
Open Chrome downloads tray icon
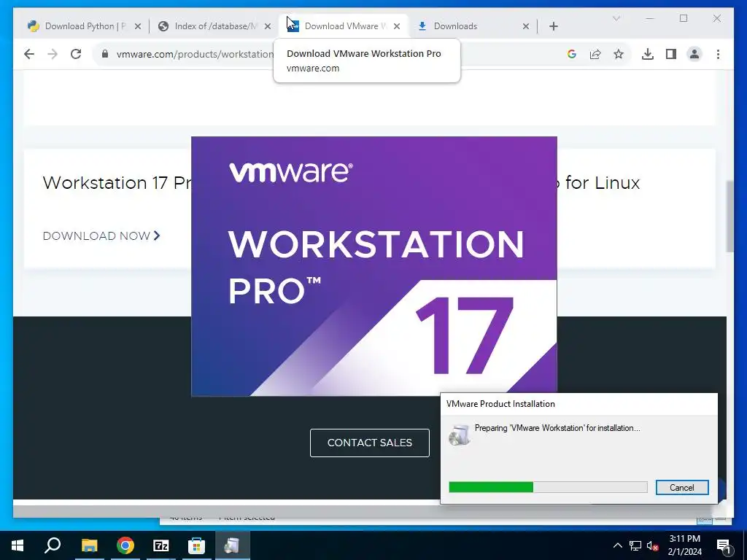(648, 54)
